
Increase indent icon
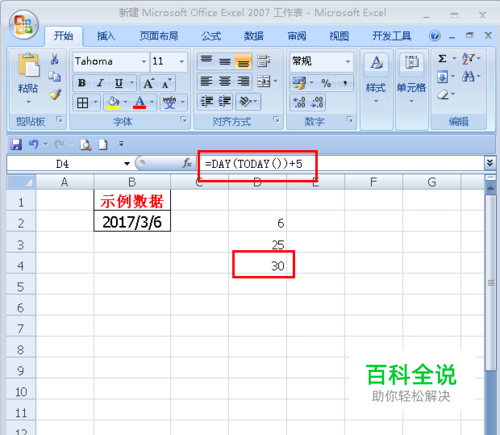[225, 102]
